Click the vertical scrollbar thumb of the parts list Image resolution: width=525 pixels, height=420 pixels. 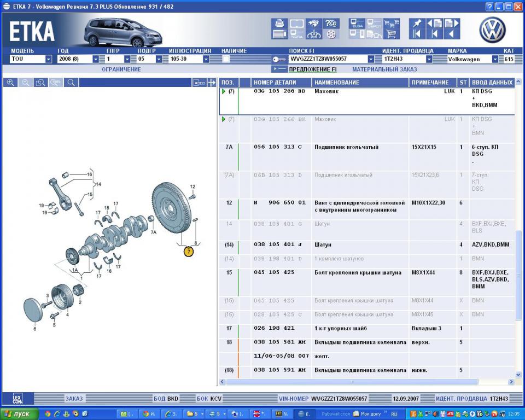[x=518, y=275]
